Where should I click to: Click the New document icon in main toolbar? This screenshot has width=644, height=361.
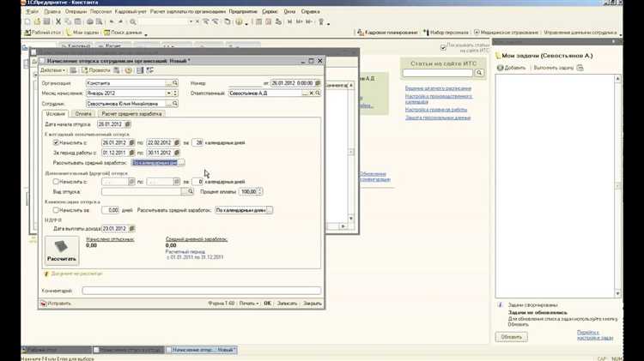click(27, 21)
